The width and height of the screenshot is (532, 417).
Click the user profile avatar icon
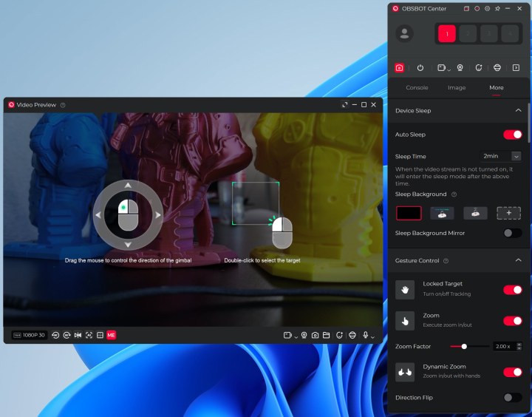404,33
